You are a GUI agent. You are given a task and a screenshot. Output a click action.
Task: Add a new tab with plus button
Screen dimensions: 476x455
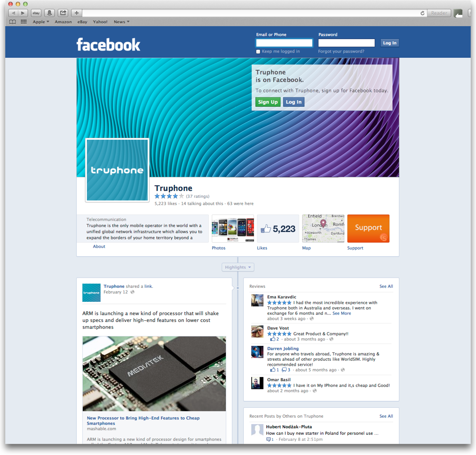(76, 13)
